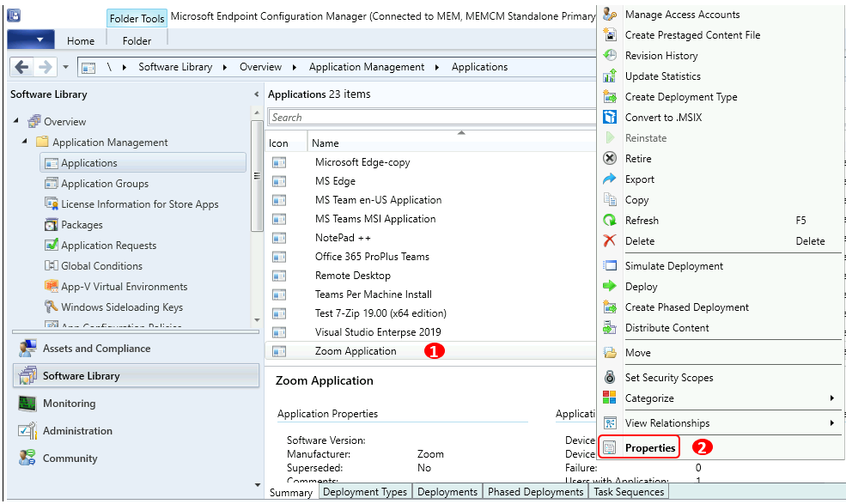This screenshot has width=846, height=504.
Task: Click the Export arrow icon
Action: tap(610, 179)
